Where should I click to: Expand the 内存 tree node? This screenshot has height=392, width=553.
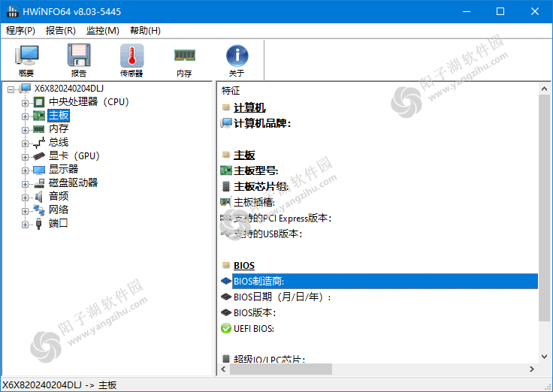point(25,130)
